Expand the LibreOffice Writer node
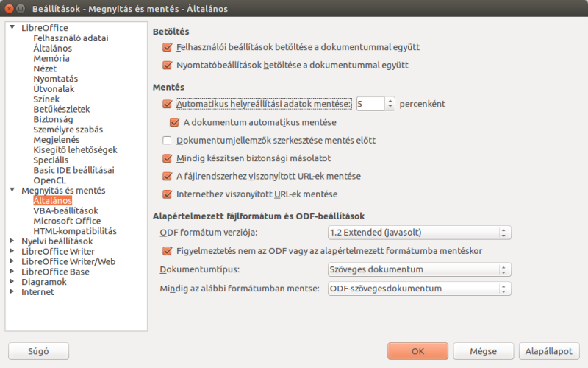The height and width of the screenshot is (368, 588). click(12, 251)
